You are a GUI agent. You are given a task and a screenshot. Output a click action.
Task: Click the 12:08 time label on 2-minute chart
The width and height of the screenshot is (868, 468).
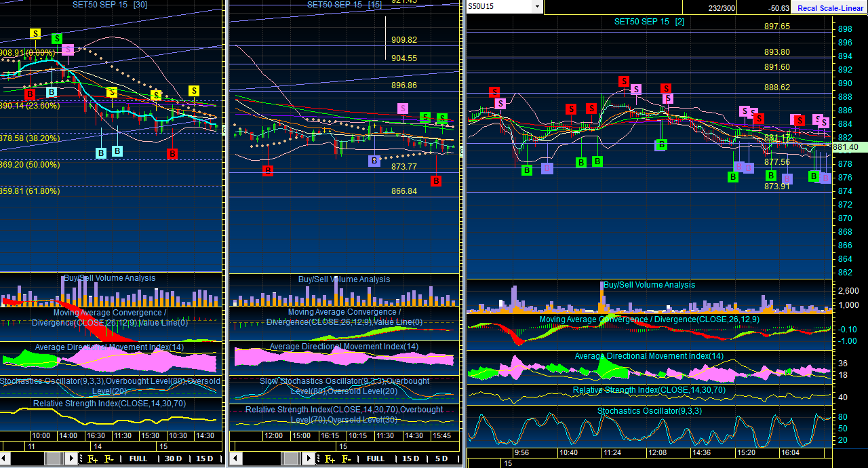(x=658, y=452)
